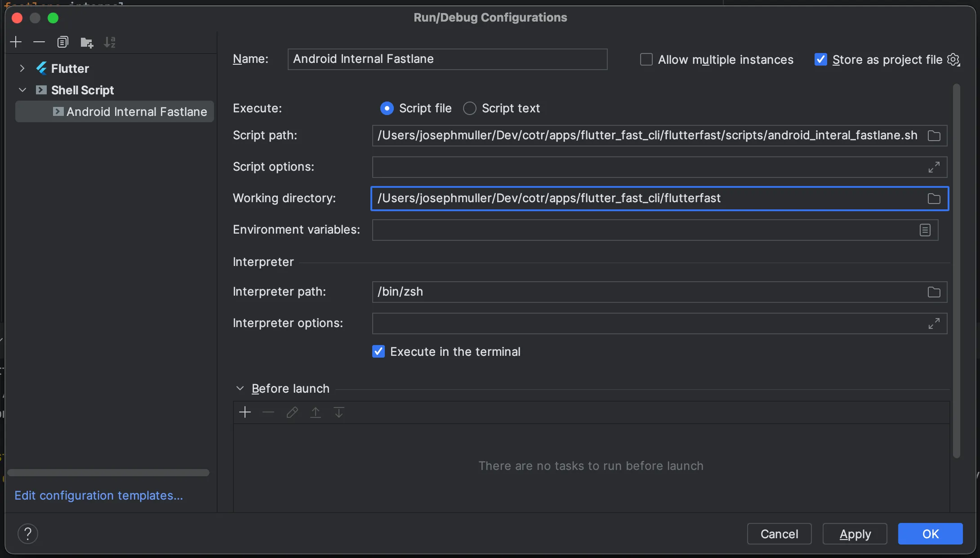Screen dimensions: 980x558
Task: Click the Apply button
Action: [855, 535]
